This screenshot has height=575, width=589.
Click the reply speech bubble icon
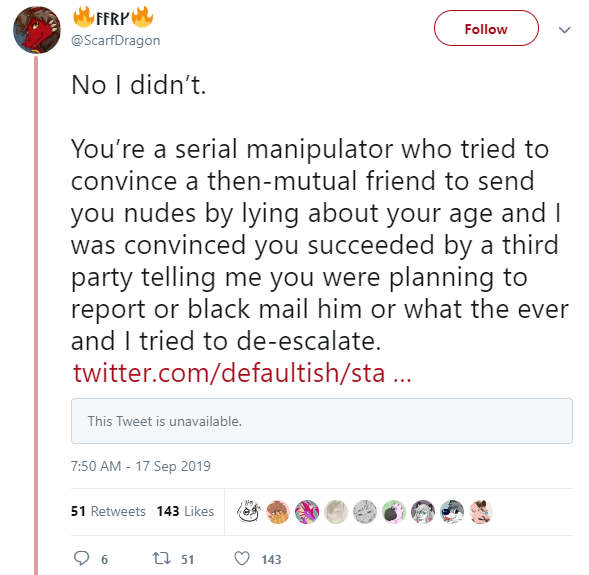82,558
